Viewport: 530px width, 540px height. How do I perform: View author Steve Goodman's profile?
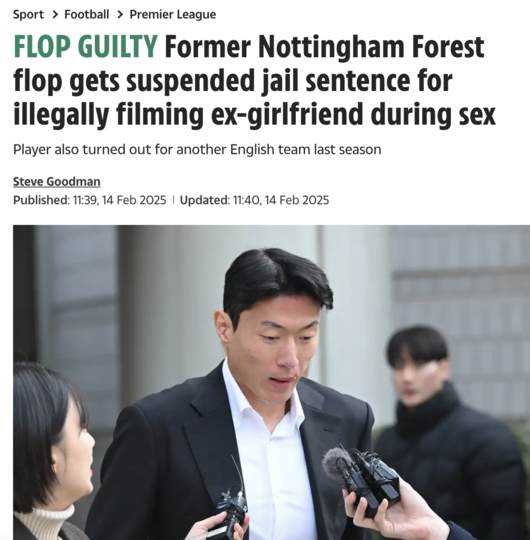[57, 181]
